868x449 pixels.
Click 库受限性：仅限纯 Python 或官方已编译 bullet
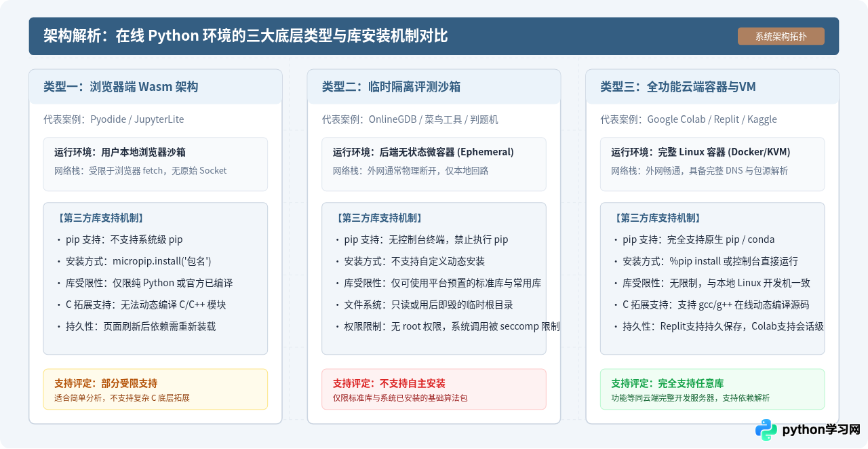pos(144,283)
